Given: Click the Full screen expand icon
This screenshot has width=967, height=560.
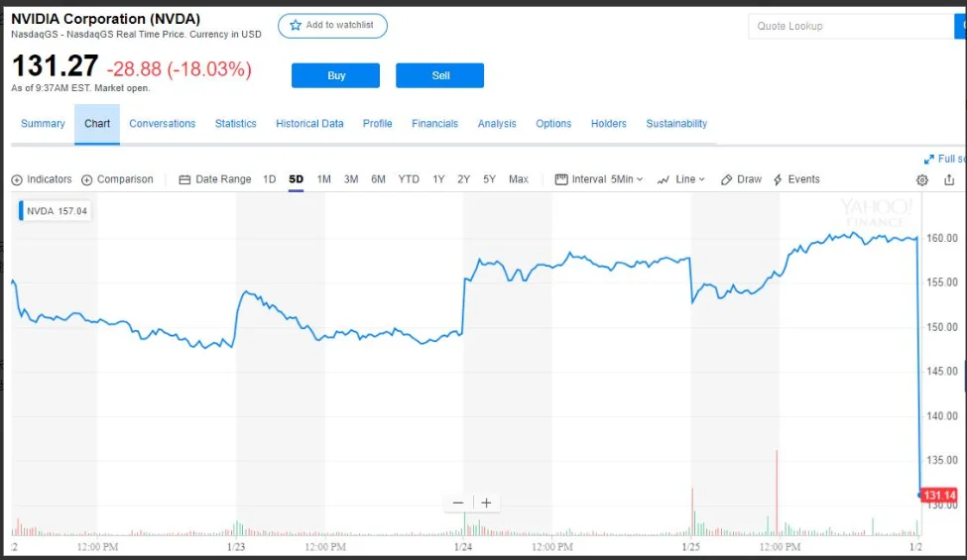Looking at the screenshot, I should click(928, 160).
